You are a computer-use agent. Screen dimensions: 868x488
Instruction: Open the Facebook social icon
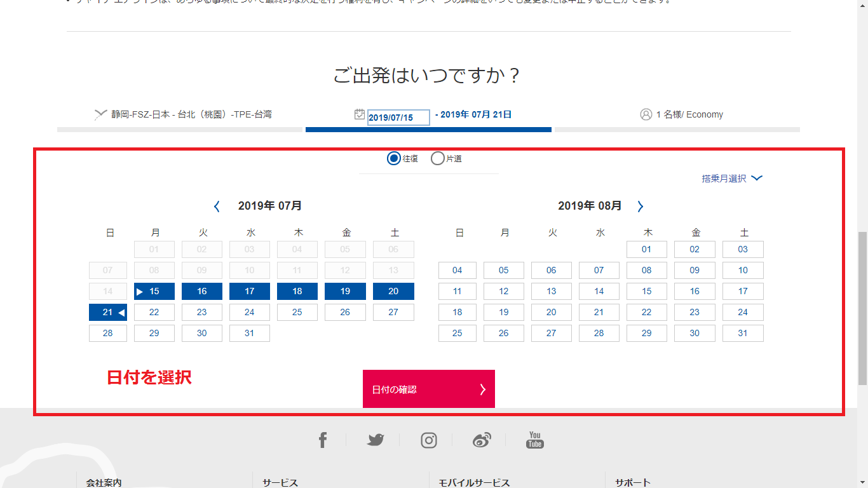(x=323, y=440)
